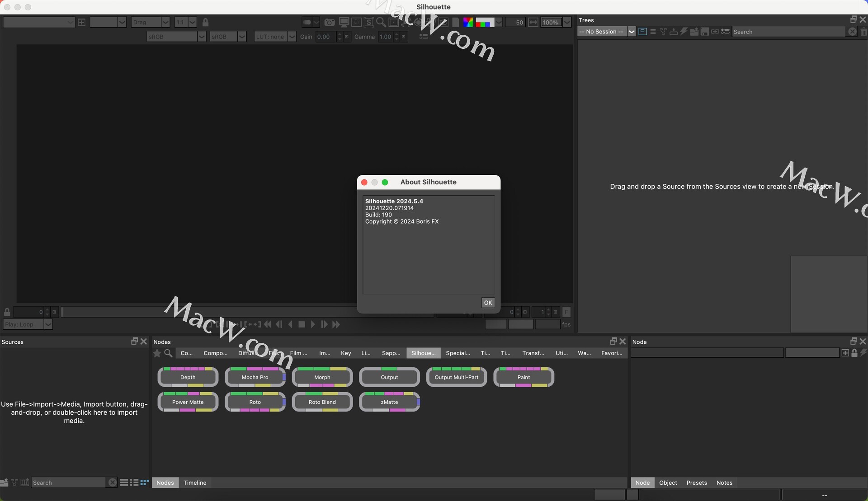Click the viewer-style view icon in Trees toolbar

click(x=642, y=32)
